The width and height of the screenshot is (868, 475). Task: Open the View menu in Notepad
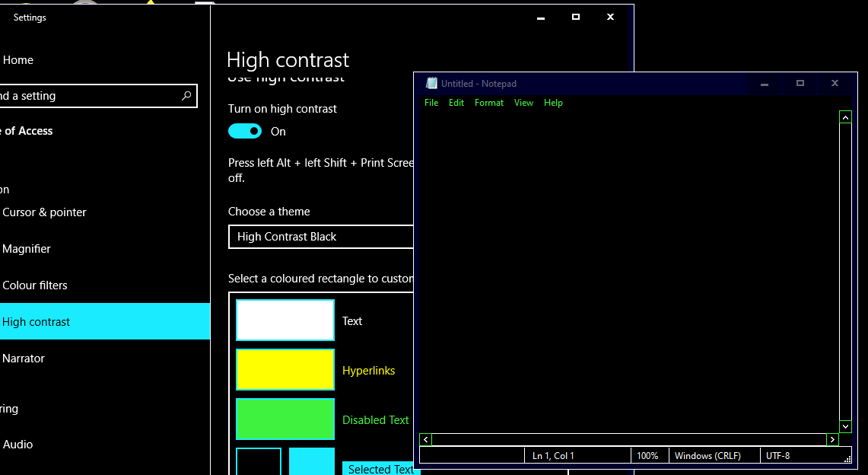click(523, 103)
